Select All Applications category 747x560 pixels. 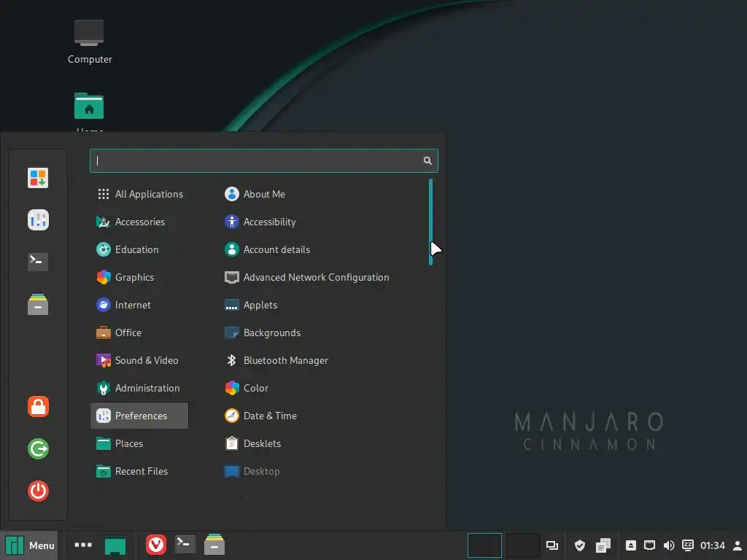(x=139, y=194)
